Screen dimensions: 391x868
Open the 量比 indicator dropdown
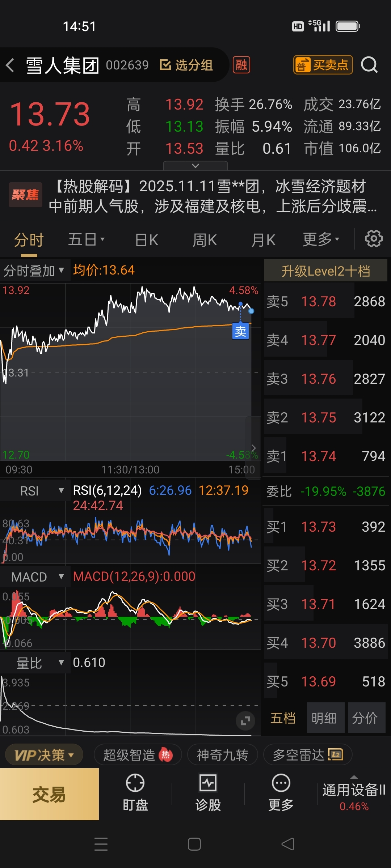pyautogui.click(x=34, y=663)
